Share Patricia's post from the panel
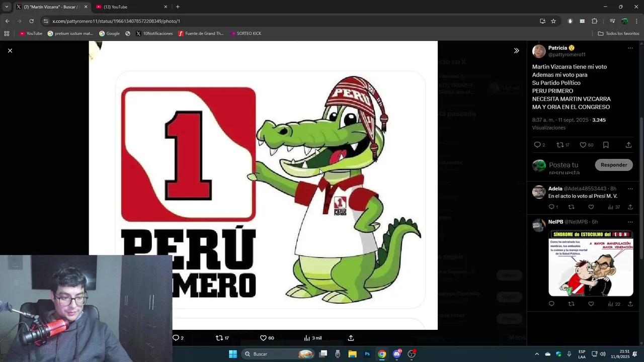 (628, 145)
